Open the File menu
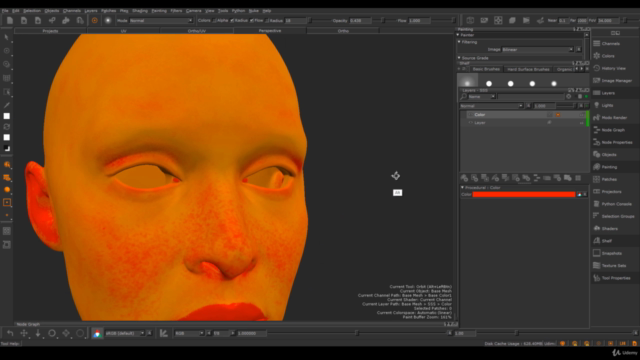The height and width of the screenshot is (360, 640). (5, 11)
